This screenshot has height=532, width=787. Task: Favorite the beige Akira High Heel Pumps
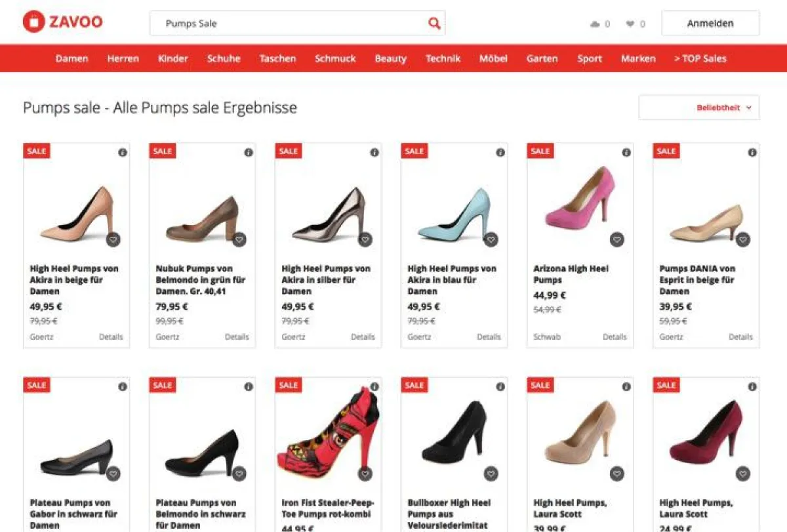pos(113,240)
